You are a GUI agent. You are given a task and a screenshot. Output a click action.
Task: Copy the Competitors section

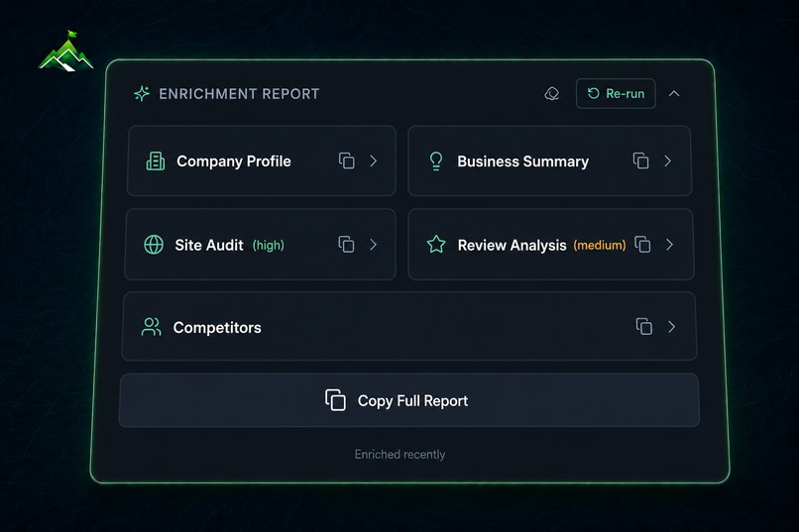pyautogui.click(x=644, y=326)
